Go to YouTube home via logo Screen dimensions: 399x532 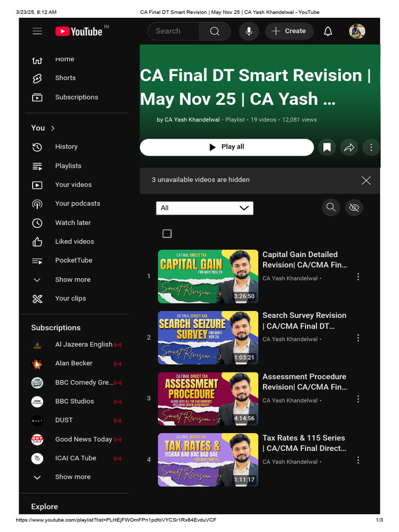pyautogui.click(x=79, y=32)
